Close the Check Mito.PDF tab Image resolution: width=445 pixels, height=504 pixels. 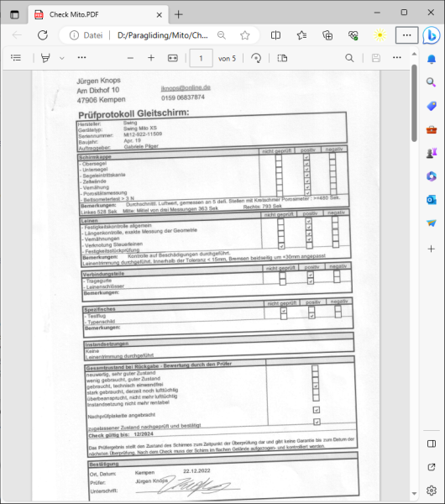159,15
